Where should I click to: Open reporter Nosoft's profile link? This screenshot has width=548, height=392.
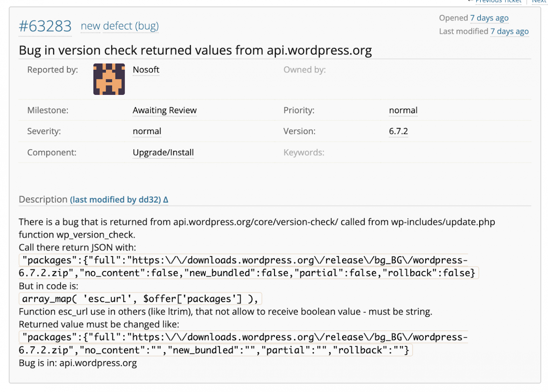tap(146, 70)
